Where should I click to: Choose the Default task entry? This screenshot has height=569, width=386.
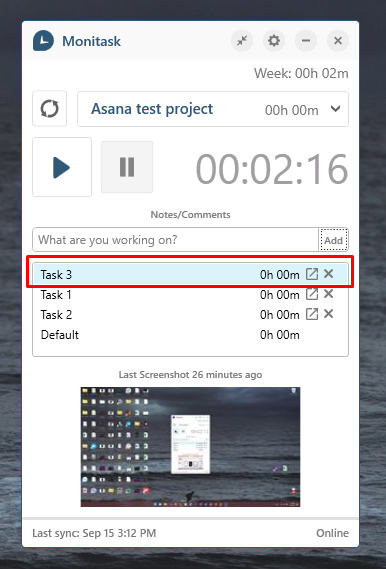190,334
